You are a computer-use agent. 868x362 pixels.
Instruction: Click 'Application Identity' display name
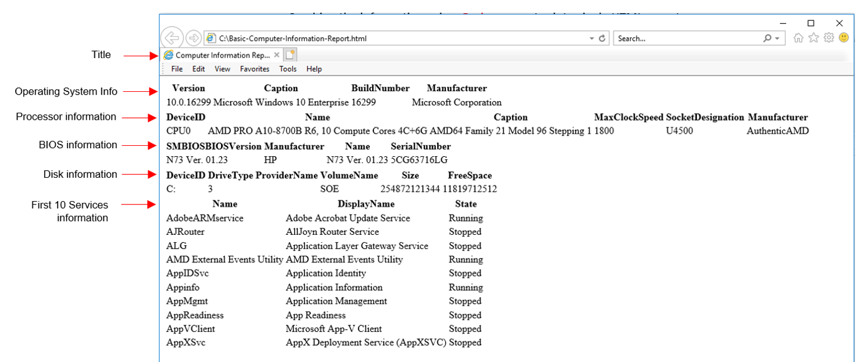click(x=326, y=273)
